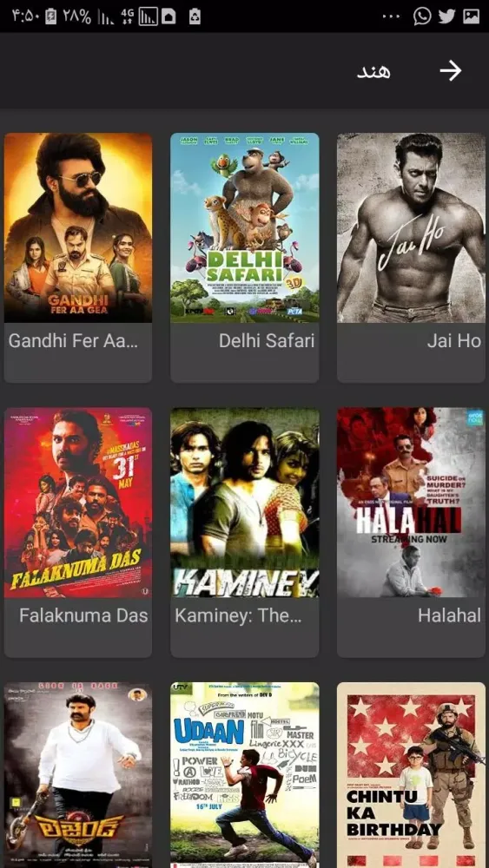The width and height of the screenshot is (489, 868).
Task: Tap the SD card icon in status bar
Action: click(x=169, y=16)
